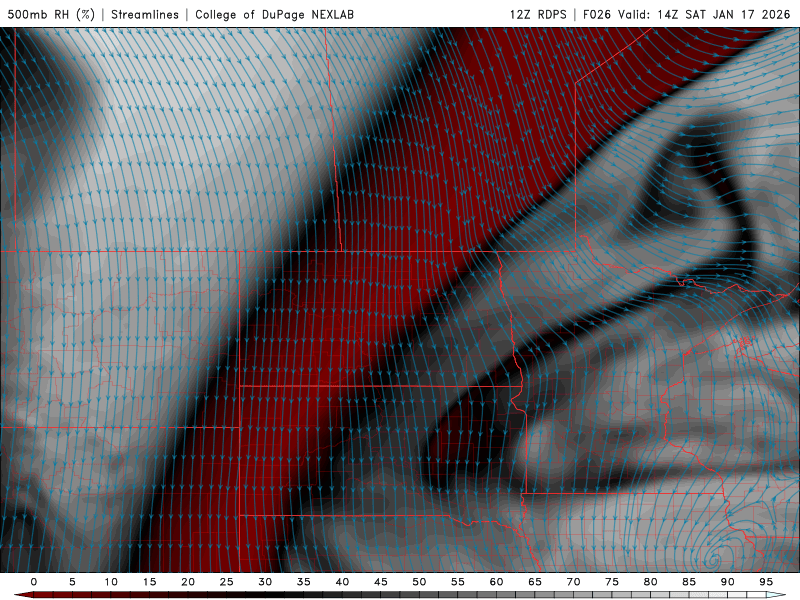Select the color scale label "70"
Screen dimensions: 800x600
[573, 582]
